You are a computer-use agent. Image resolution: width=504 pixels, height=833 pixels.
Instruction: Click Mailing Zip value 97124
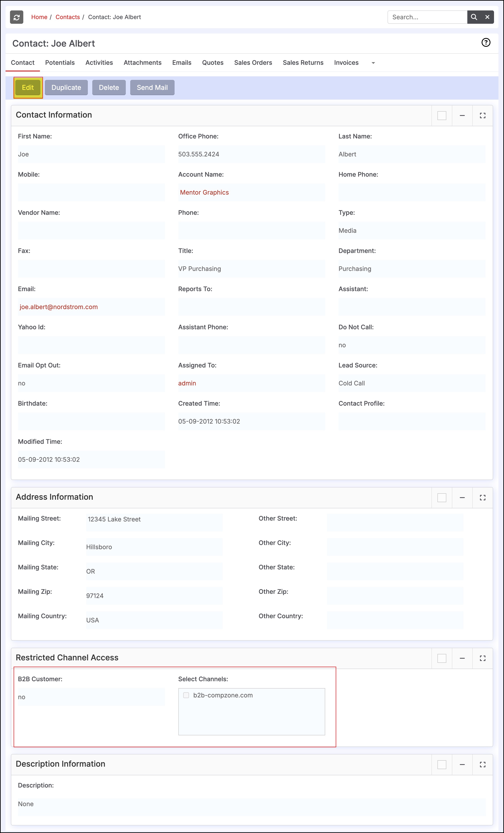tap(95, 596)
